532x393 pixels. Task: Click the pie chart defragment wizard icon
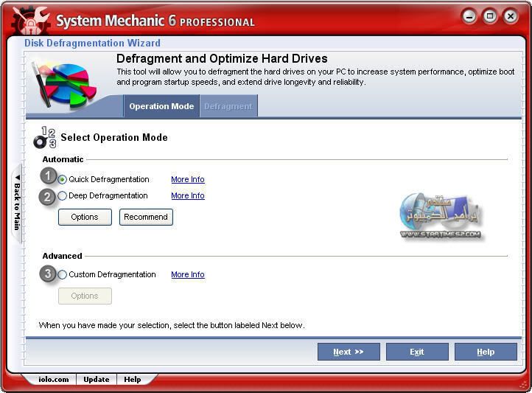(x=64, y=85)
